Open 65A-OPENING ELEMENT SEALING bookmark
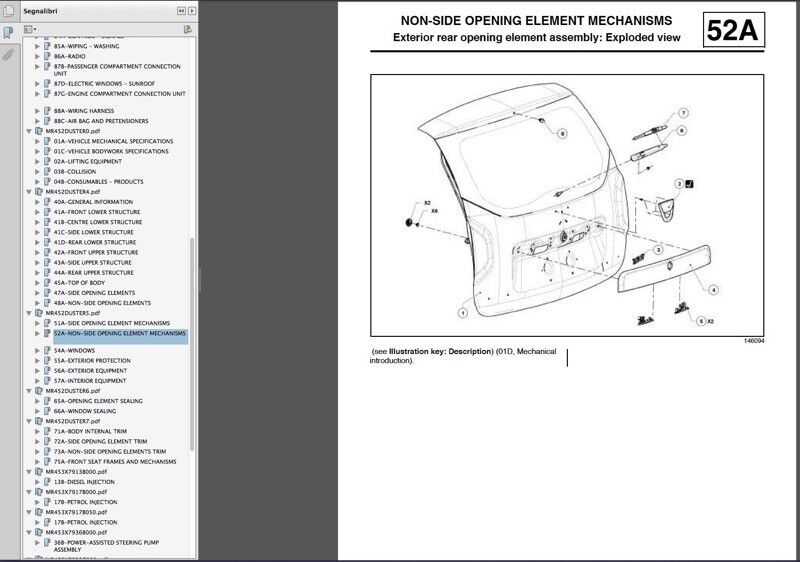800x562 pixels. [x=98, y=401]
